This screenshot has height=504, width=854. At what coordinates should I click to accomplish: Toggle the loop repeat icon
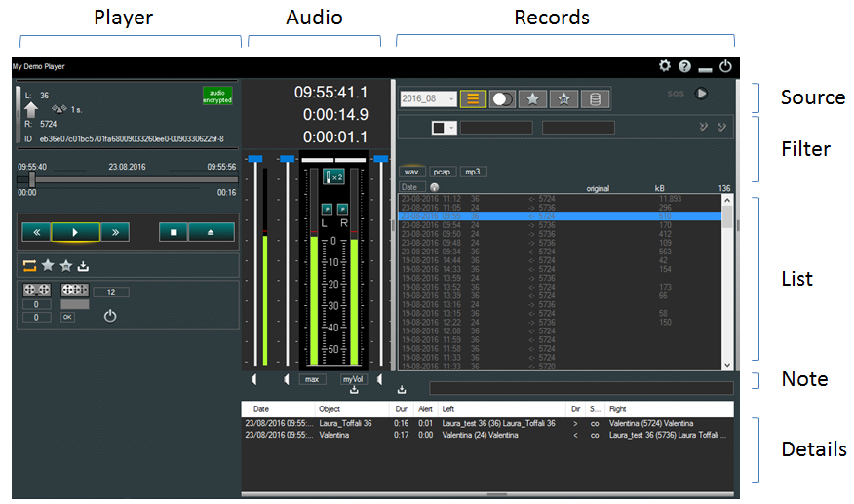point(28,265)
